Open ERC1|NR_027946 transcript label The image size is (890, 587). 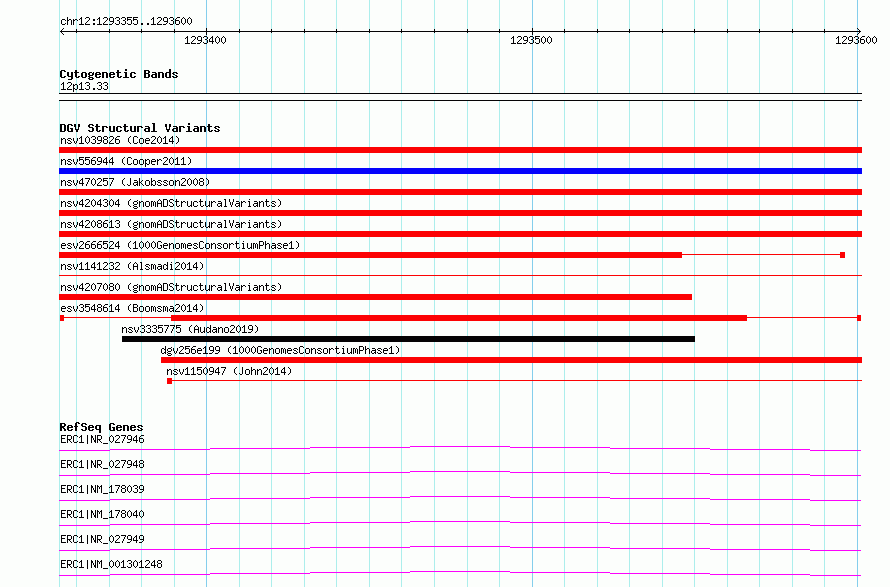[x=102, y=439]
